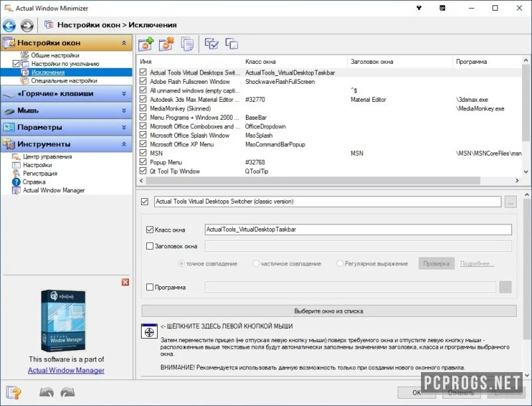Open help via question mark icon at bottom
The height and width of the screenshot is (406, 532).
[13, 393]
